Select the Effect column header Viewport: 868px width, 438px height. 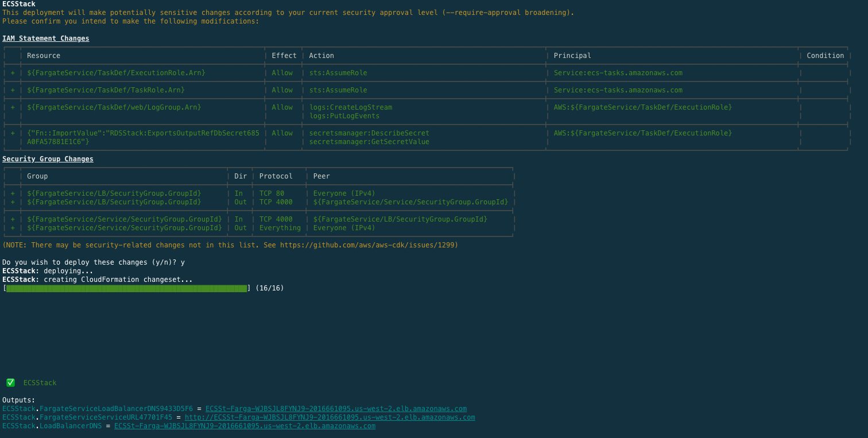point(284,55)
